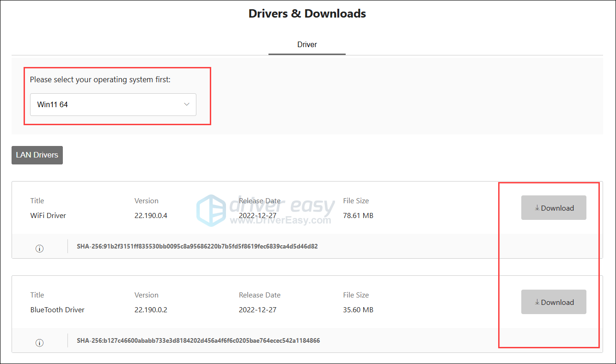Click the chevron arrow in the OS selector
The width and height of the screenshot is (616, 364).
[187, 104]
